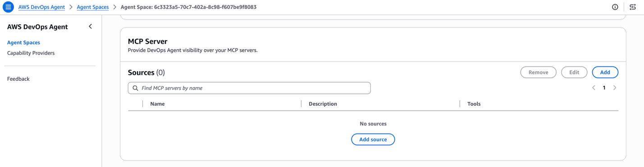Click the Sources (0) heading
The width and height of the screenshot is (644, 167).
146,72
